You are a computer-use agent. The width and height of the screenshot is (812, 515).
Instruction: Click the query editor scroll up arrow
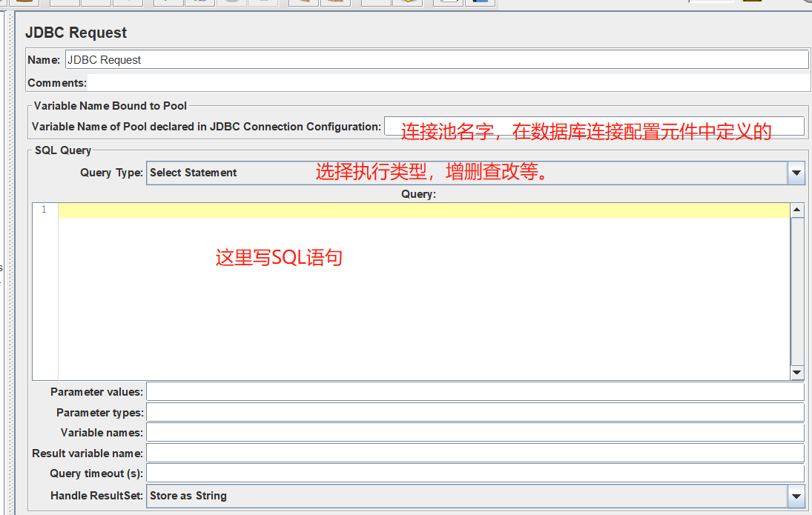click(x=797, y=210)
